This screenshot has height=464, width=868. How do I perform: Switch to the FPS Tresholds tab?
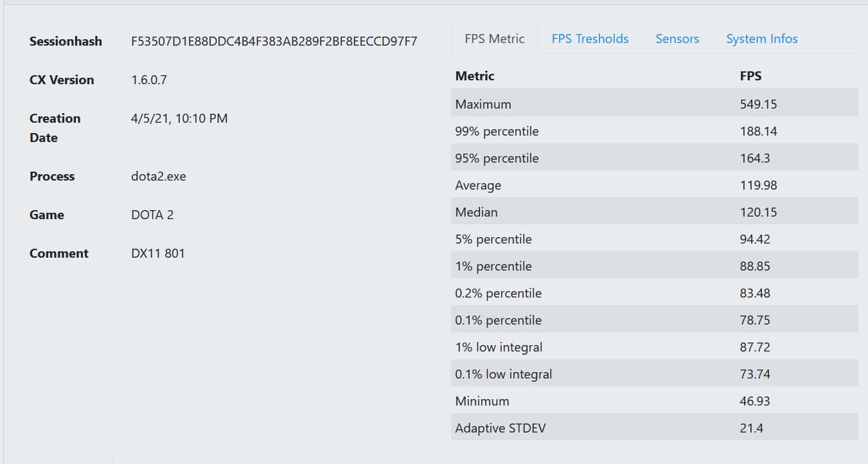pos(590,39)
